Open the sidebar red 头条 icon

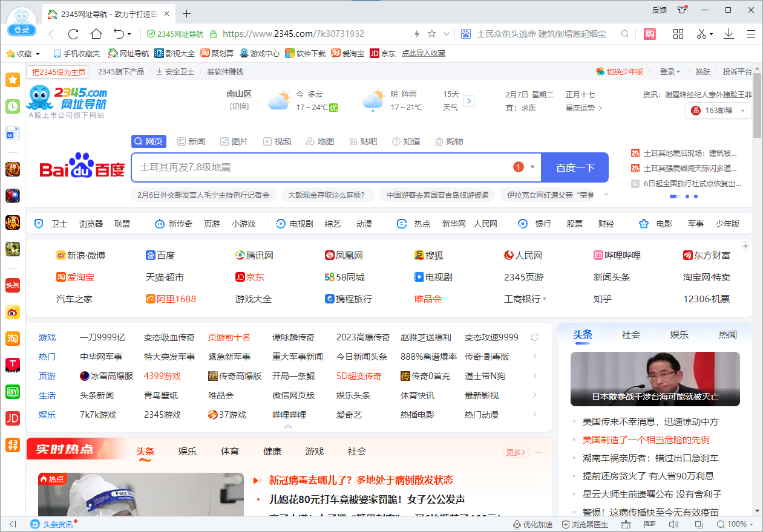13,285
